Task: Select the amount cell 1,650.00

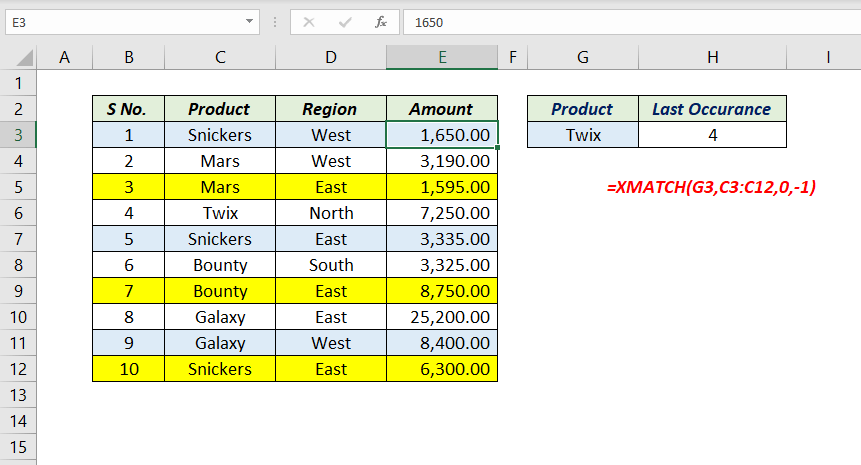Action: click(x=442, y=135)
